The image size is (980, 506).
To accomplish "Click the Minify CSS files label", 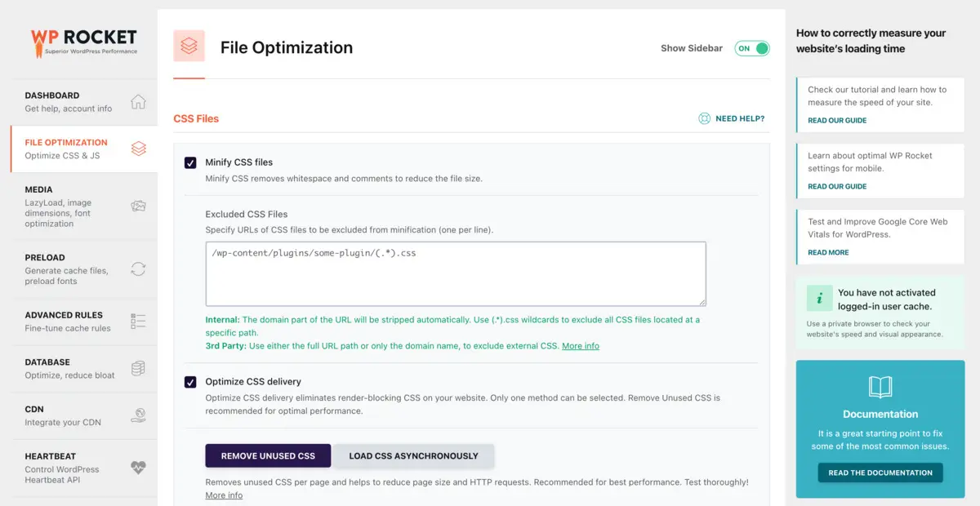I will (x=239, y=162).
